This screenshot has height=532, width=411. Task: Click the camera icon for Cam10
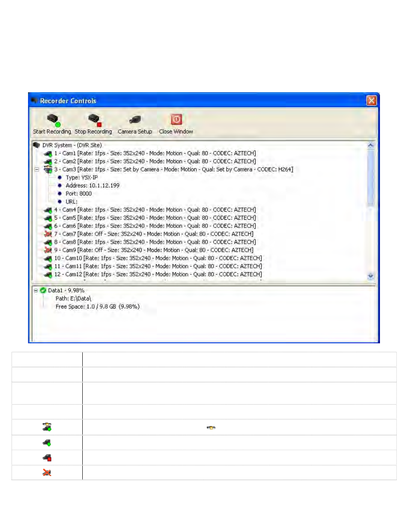point(48,258)
